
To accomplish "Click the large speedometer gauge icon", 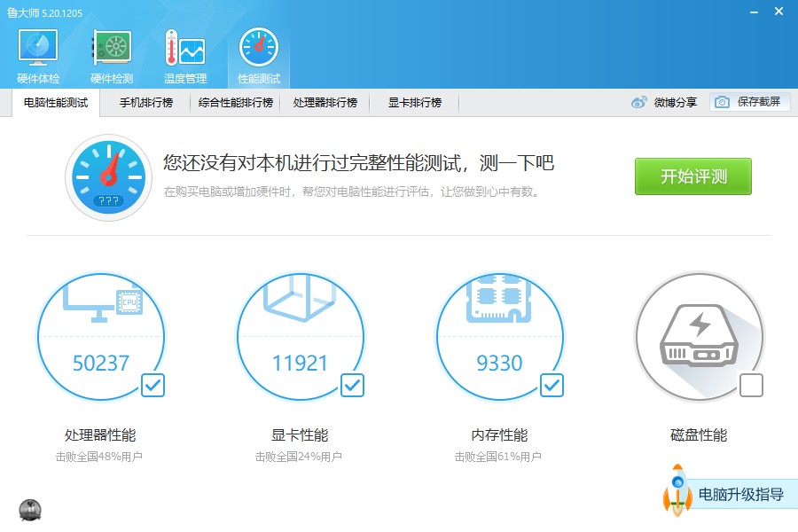I will [x=108, y=177].
